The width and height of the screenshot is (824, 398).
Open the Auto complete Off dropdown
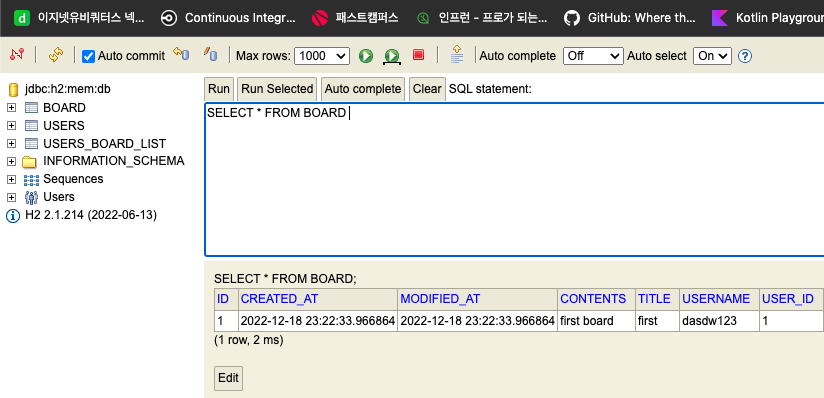tap(593, 56)
